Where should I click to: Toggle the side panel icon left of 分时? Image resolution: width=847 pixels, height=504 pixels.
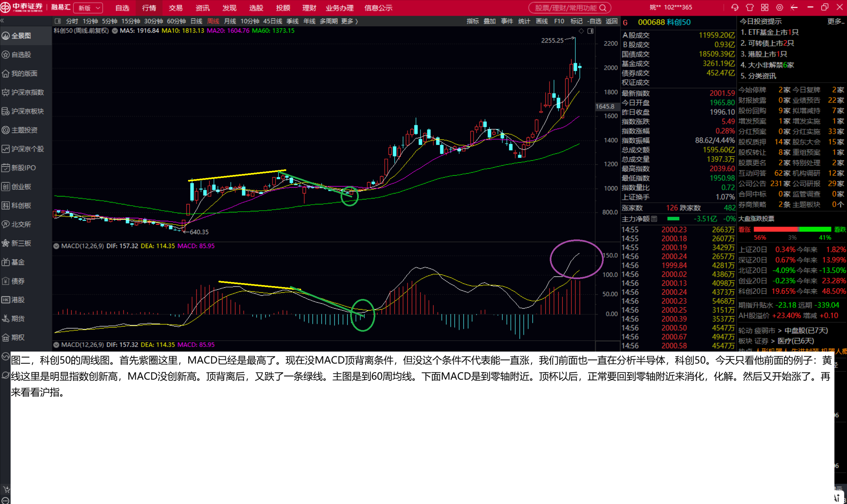pyautogui.click(x=58, y=21)
